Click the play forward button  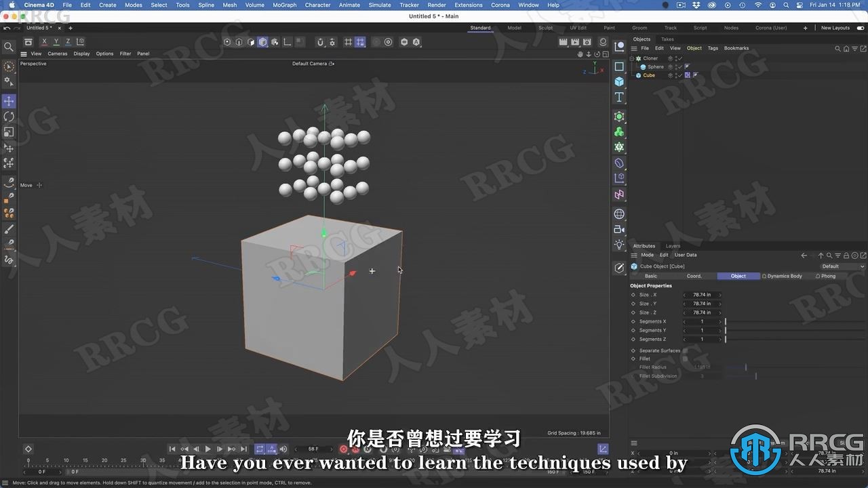(x=208, y=449)
